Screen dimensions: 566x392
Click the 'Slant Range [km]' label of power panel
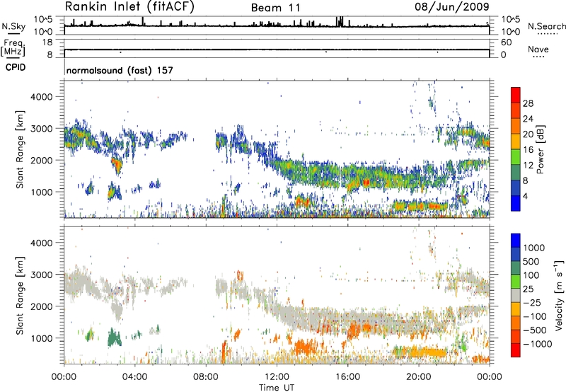coord(21,149)
